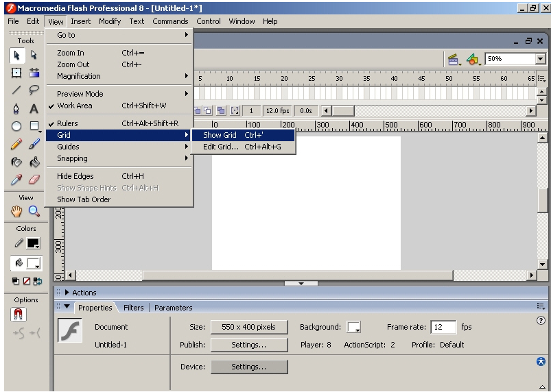Toggle Work Area in View menu

[x=119, y=106]
